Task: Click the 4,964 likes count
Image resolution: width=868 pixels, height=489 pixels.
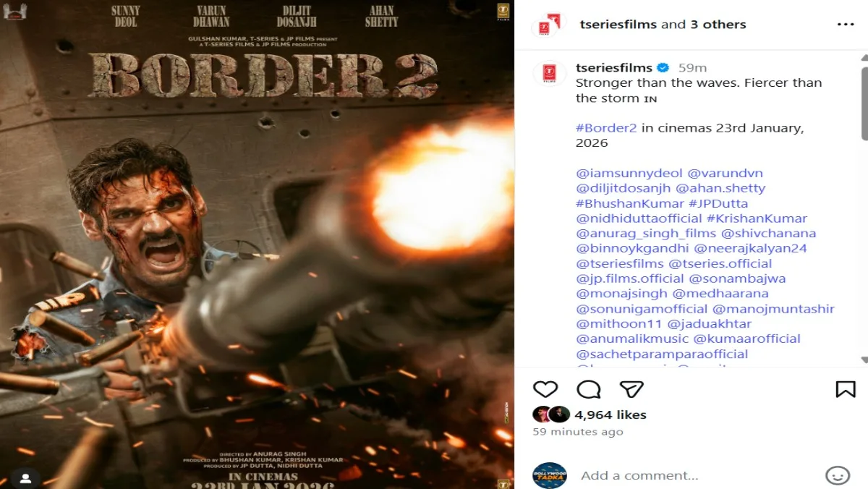Action: (x=610, y=415)
